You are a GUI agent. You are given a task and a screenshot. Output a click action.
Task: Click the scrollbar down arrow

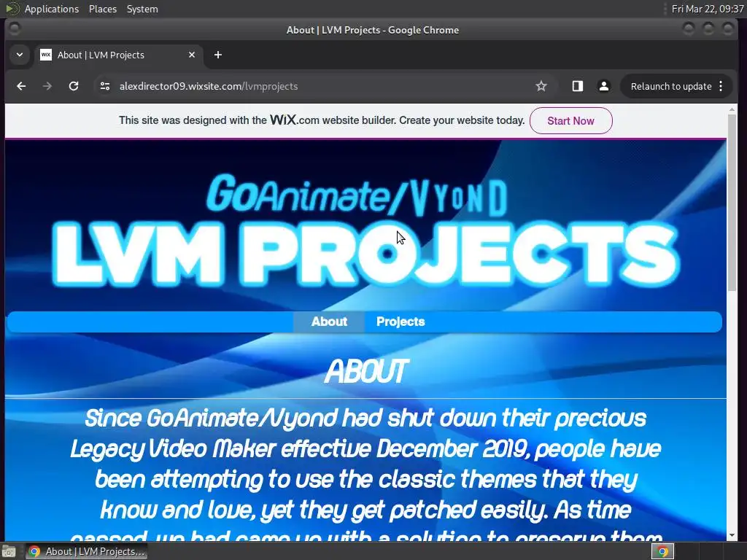(x=732, y=536)
